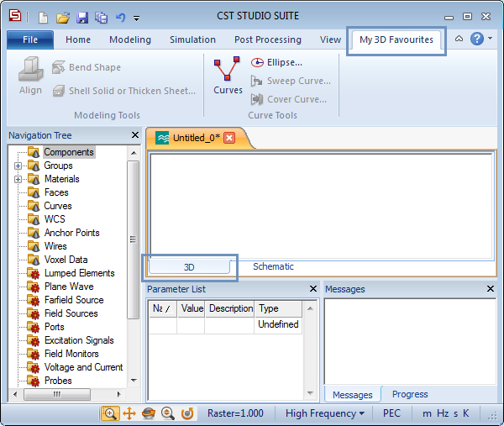
Task: Click the Value column header
Action: [192, 308]
